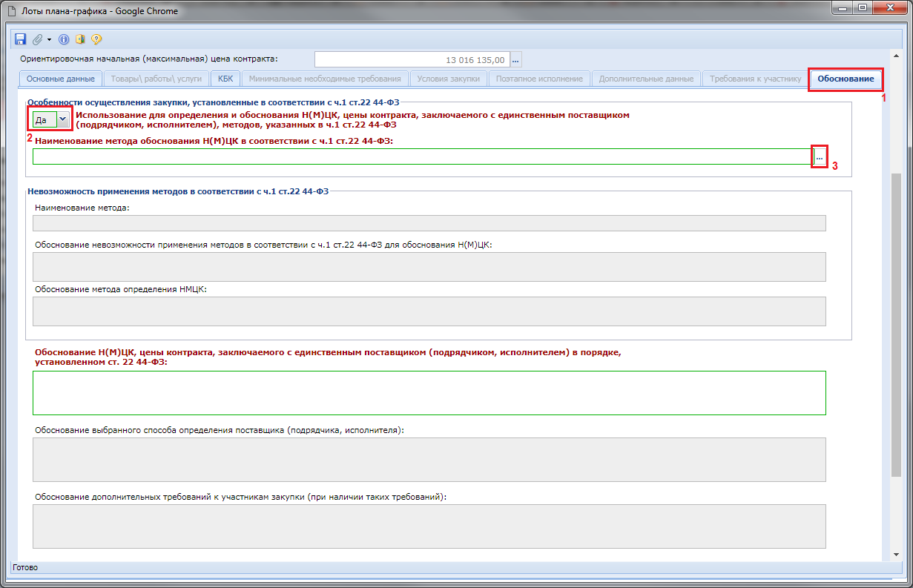Click the save floppy disk icon
Viewport: 913px width, 588px height.
[20, 39]
